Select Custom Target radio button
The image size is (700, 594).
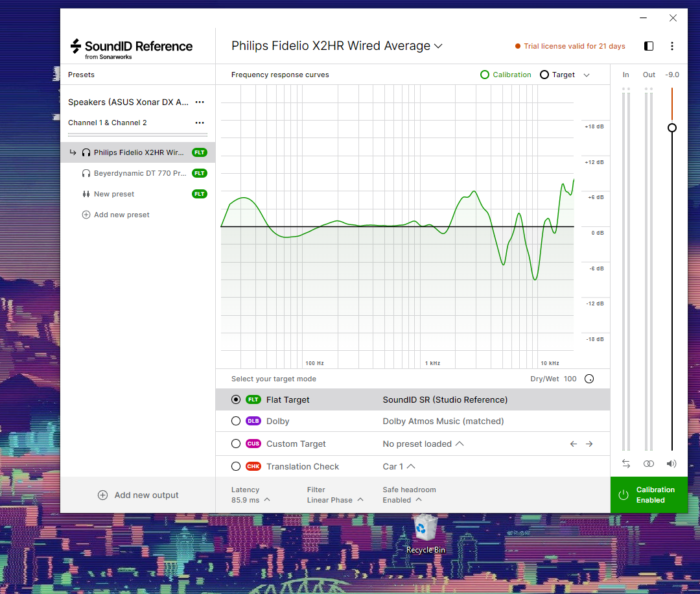(x=236, y=444)
